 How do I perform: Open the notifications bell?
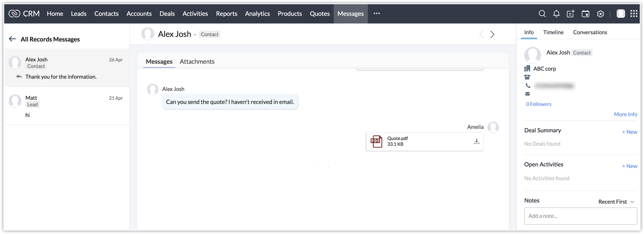tap(556, 14)
